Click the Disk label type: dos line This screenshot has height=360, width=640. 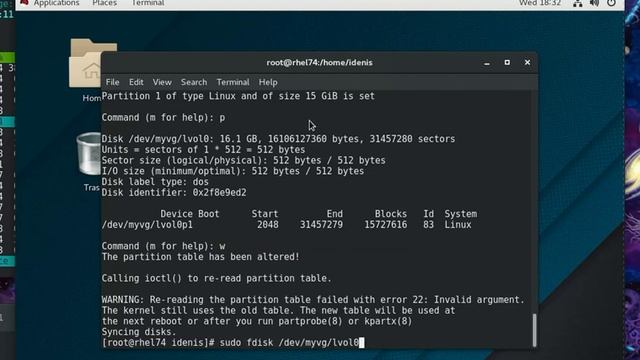[x=155, y=182]
